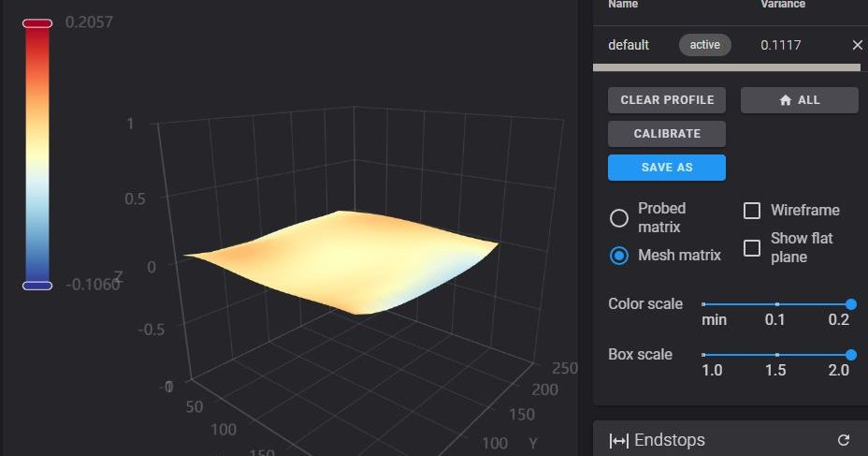Click the 'active' chip on default profile
The image size is (868, 456).
click(x=705, y=45)
